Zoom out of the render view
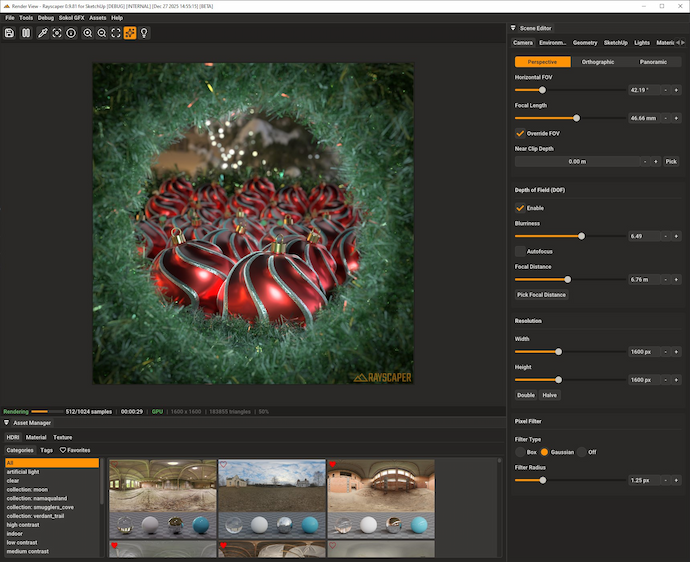The width and height of the screenshot is (690, 562). point(102,33)
